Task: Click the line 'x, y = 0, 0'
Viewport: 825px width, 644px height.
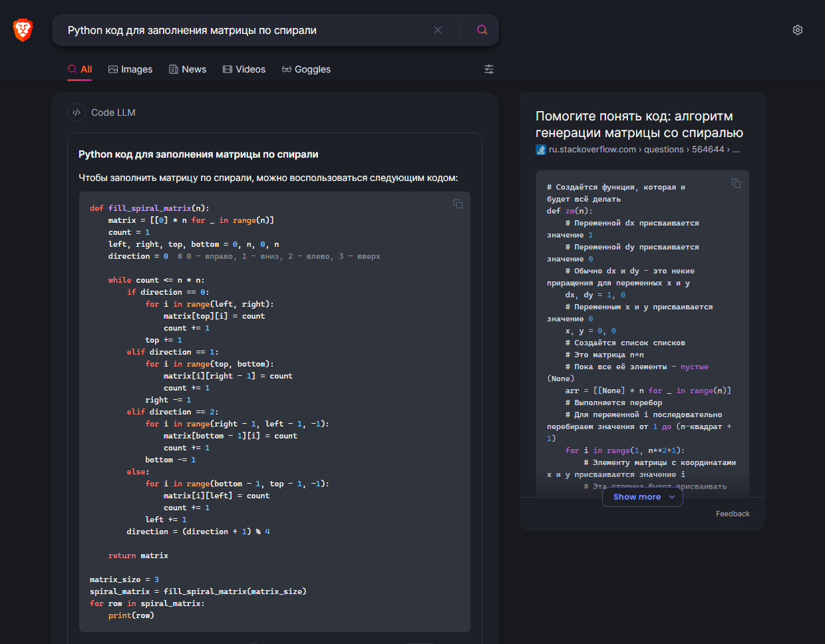Action: [x=591, y=331]
